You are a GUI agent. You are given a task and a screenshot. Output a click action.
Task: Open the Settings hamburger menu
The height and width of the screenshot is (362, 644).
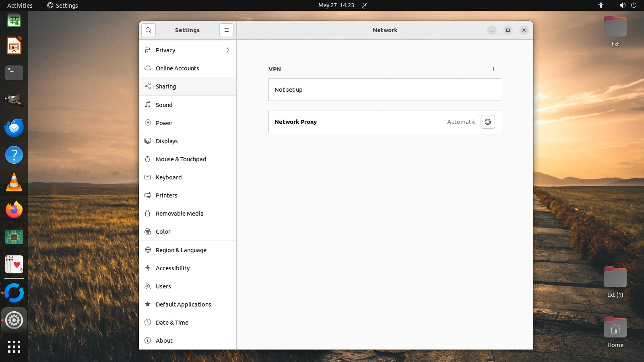[x=227, y=30]
